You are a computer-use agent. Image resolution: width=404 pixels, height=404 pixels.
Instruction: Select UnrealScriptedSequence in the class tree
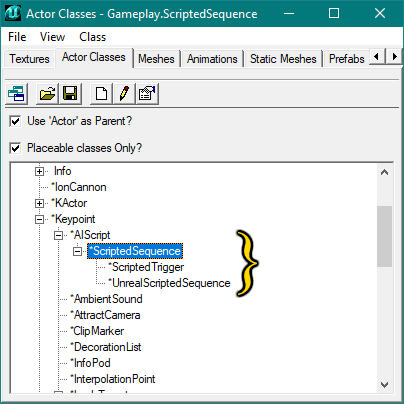coord(169,283)
